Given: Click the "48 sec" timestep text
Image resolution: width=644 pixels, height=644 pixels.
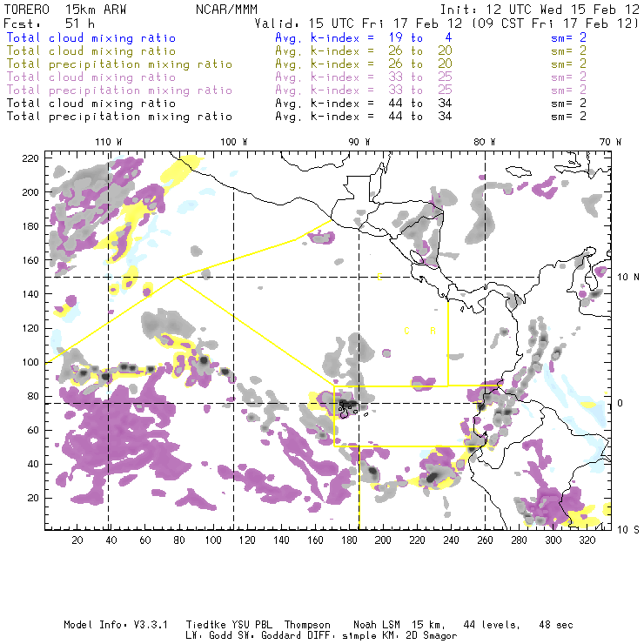Looking at the screenshot, I should click(556, 625).
